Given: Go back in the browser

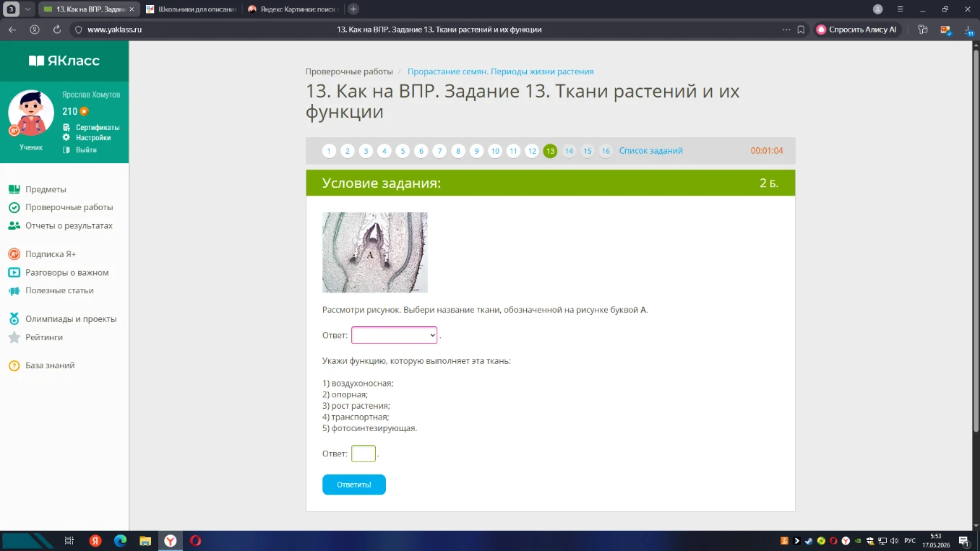Looking at the screenshot, I should point(12,30).
